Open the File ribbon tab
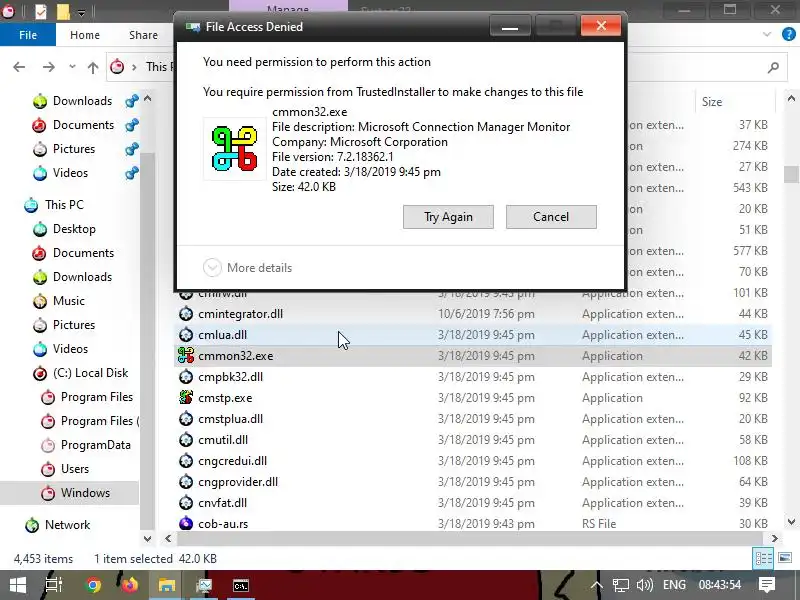This screenshot has width=800, height=600. click(x=28, y=35)
